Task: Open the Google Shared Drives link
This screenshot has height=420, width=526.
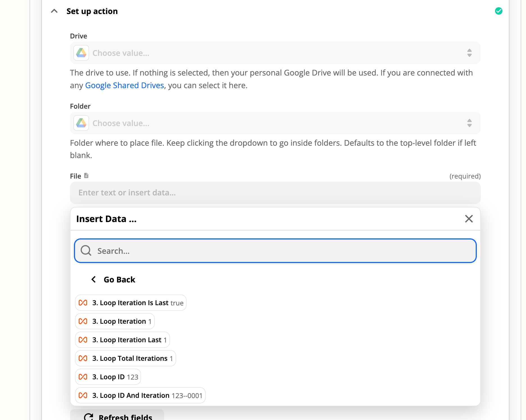Action: 124,85
